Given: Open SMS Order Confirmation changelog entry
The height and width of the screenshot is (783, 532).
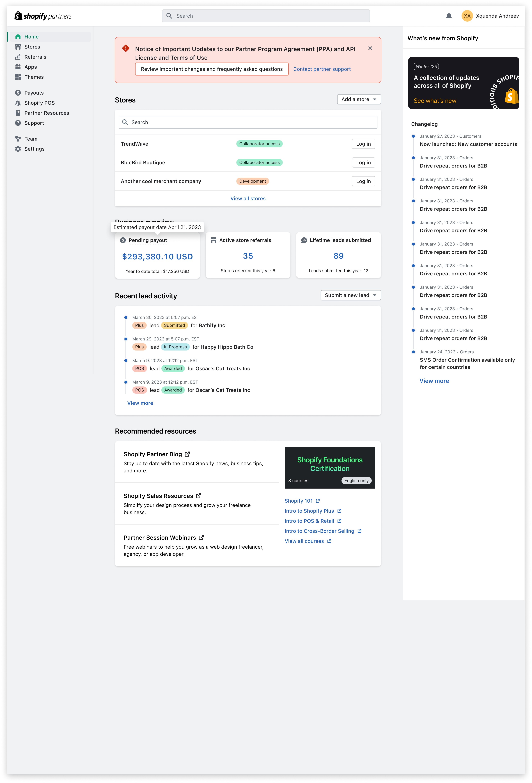Looking at the screenshot, I should [x=467, y=363].
